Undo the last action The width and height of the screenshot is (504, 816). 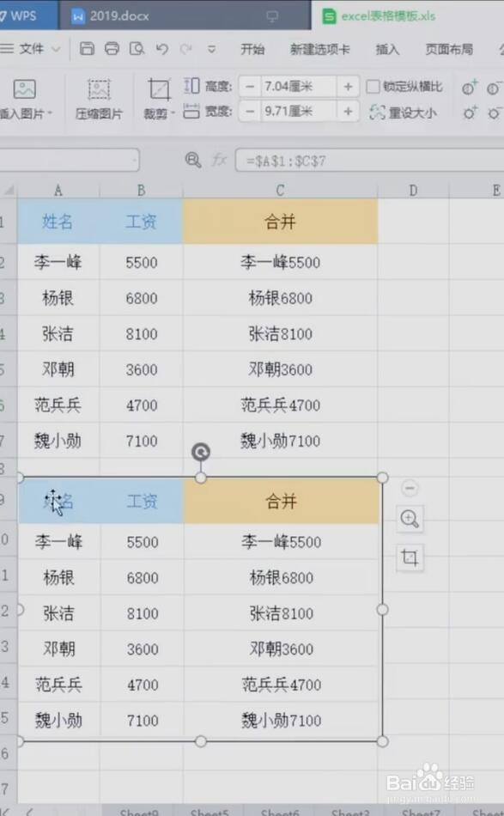[x=162, y=49]
